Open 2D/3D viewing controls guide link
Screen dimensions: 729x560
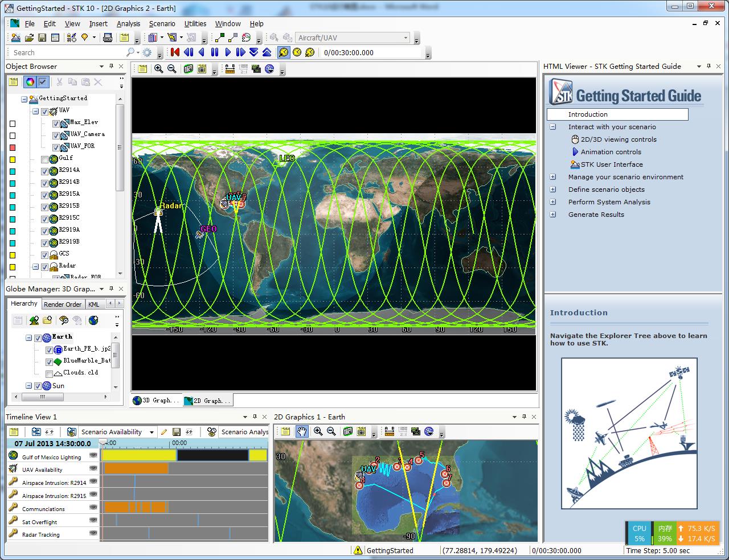(619, 139)
